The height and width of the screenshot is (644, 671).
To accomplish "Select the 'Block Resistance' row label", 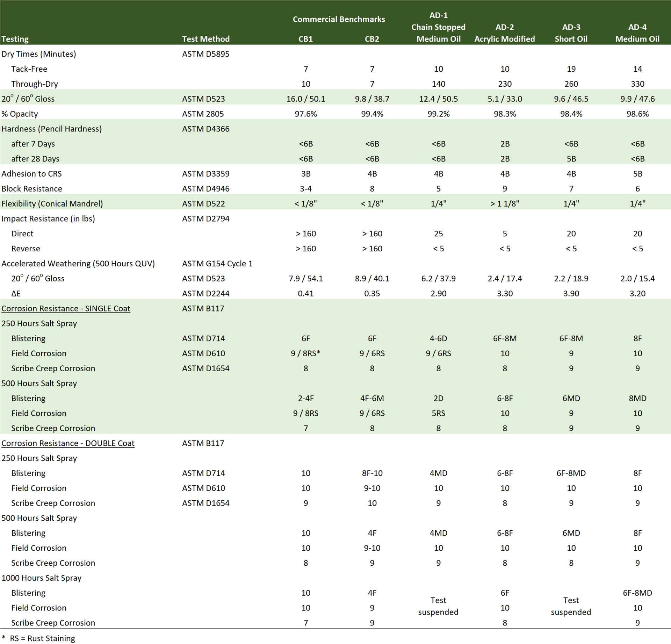I will [32, 189].
